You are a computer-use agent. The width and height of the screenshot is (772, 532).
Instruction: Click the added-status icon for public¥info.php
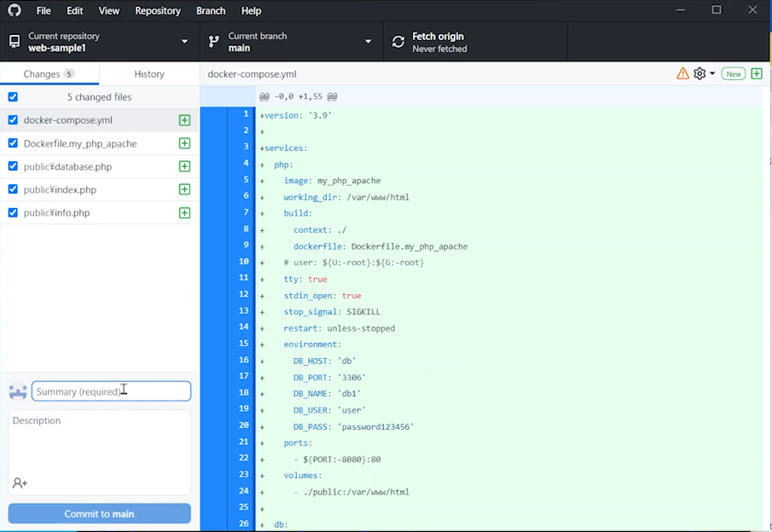pyautogui.click(x=184, y=212)
